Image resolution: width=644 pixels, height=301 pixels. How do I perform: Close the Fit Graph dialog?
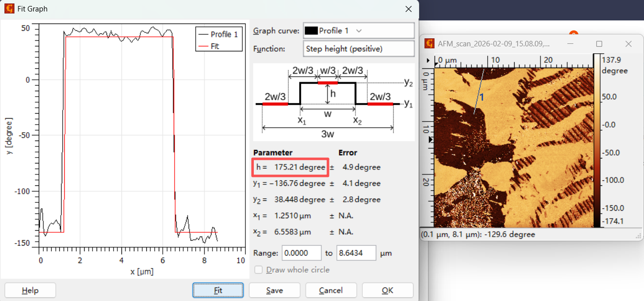409,9
